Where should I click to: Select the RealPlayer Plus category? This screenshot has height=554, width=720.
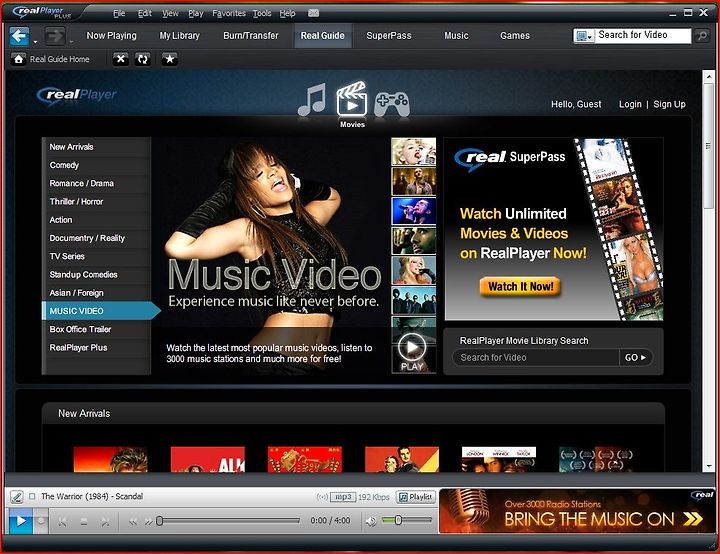click(x=97, y=348)
